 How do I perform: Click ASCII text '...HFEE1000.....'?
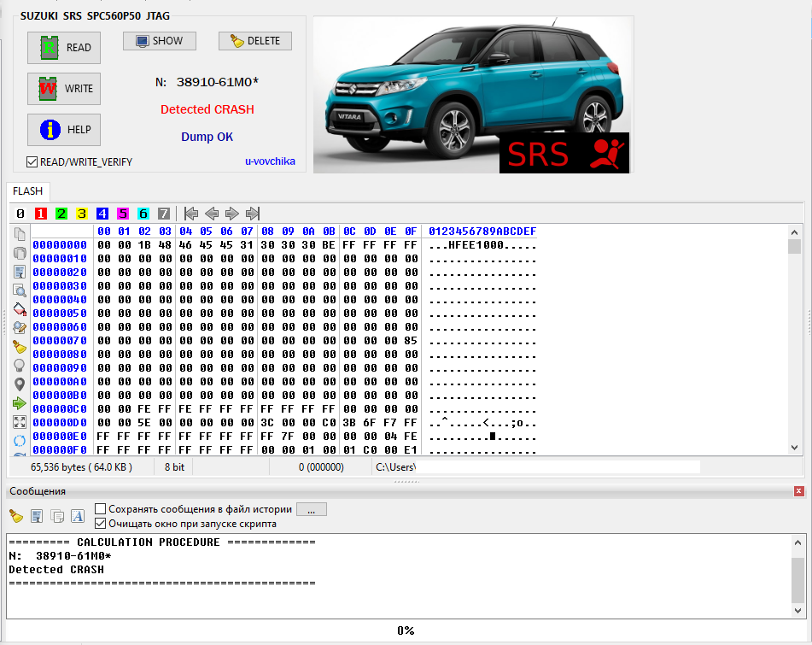pos(482,245)
